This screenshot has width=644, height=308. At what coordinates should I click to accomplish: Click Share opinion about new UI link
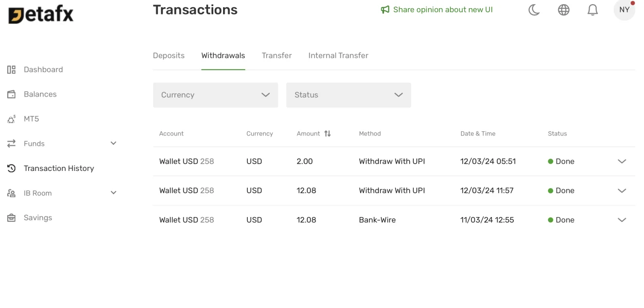point(443,10)
